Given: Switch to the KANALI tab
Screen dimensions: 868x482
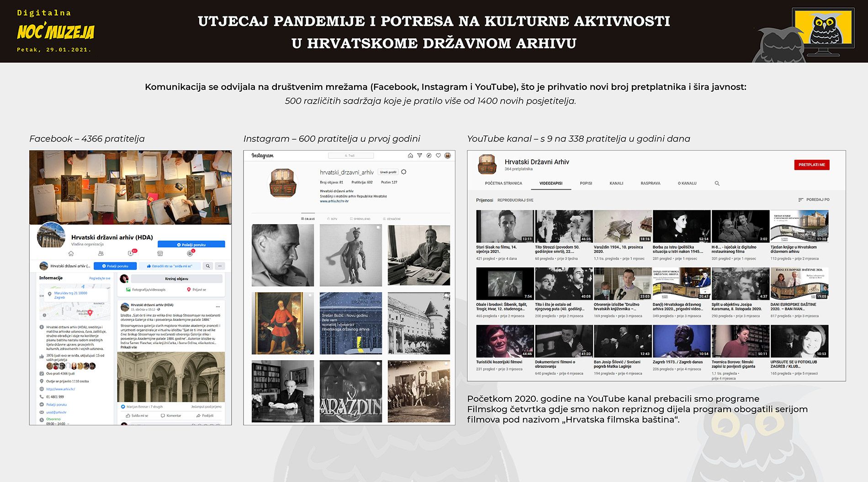Looking at the screenshot, I should pyautogui.click(x=616, y=183).
